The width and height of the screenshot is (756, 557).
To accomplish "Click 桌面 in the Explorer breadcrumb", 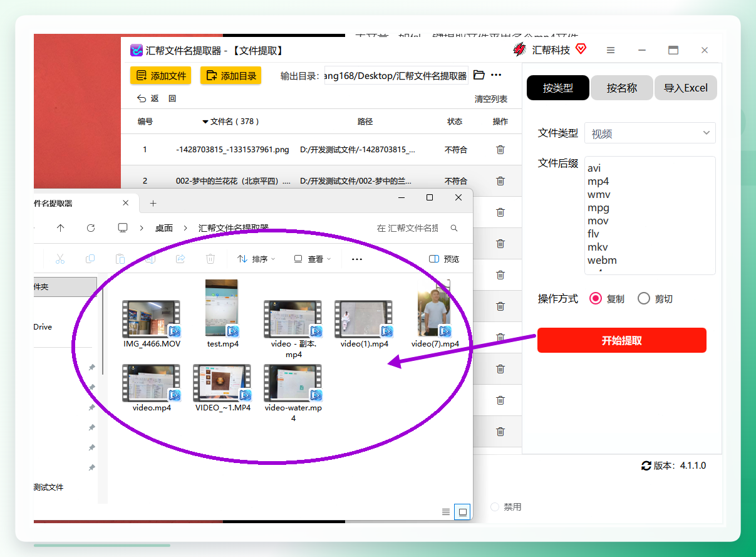I will (x=164, y=228).
